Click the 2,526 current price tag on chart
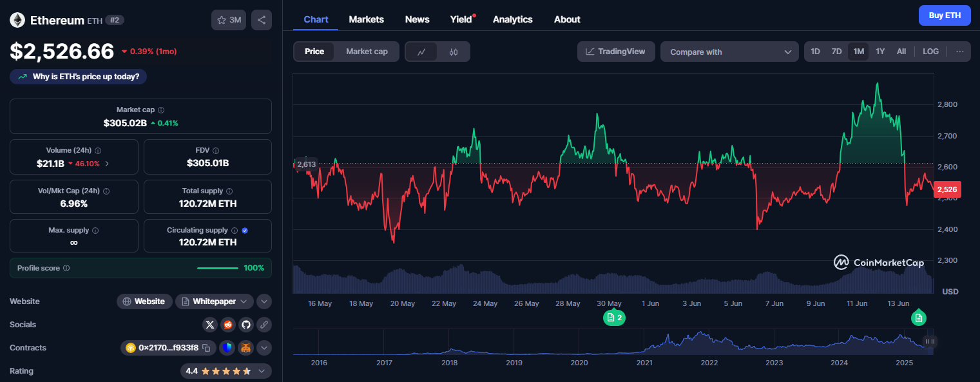 click(947, 189)
